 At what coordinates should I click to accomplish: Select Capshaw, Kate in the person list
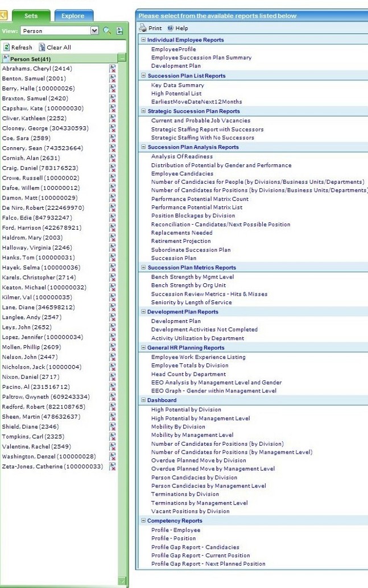click(43, 109)
